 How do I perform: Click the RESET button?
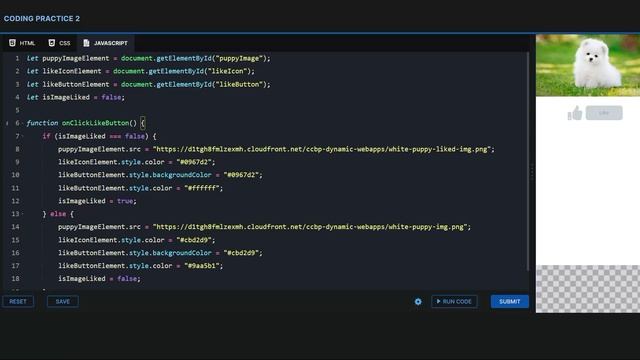18,302
